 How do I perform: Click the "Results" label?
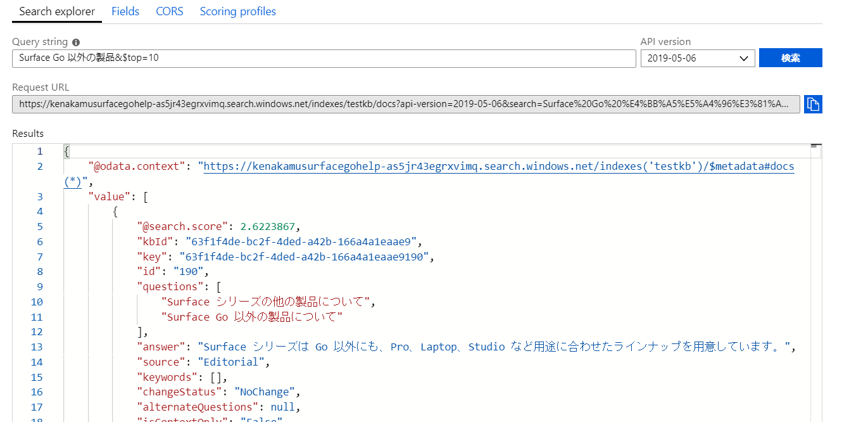tap(28, 133)
